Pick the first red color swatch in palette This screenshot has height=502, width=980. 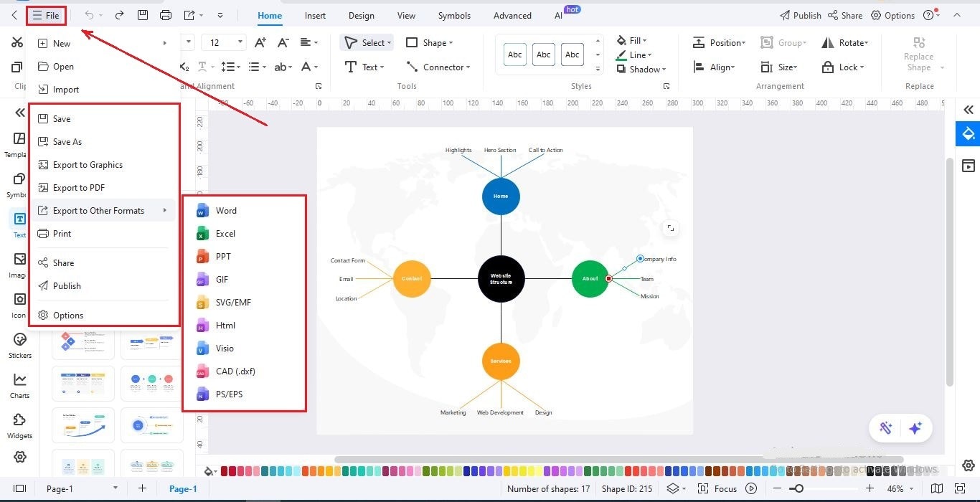tap(225, 471)
